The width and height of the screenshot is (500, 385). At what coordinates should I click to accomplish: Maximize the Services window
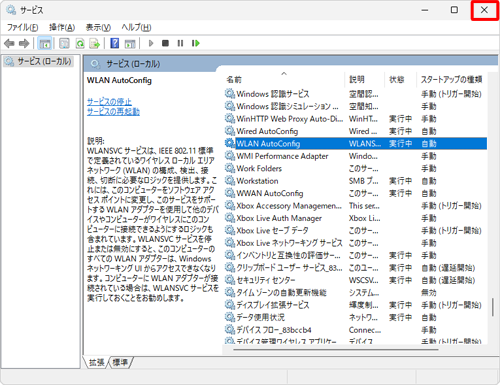tap(454, 10)
